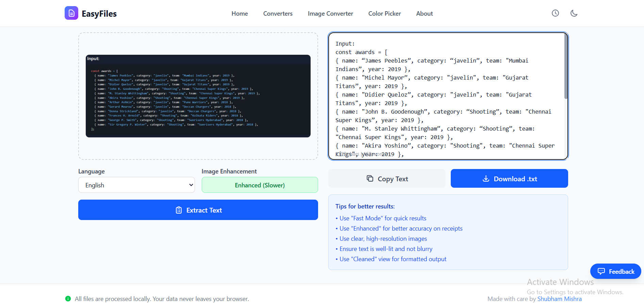
Task: Open Image Converter in navigation
Action: (330, 14)
